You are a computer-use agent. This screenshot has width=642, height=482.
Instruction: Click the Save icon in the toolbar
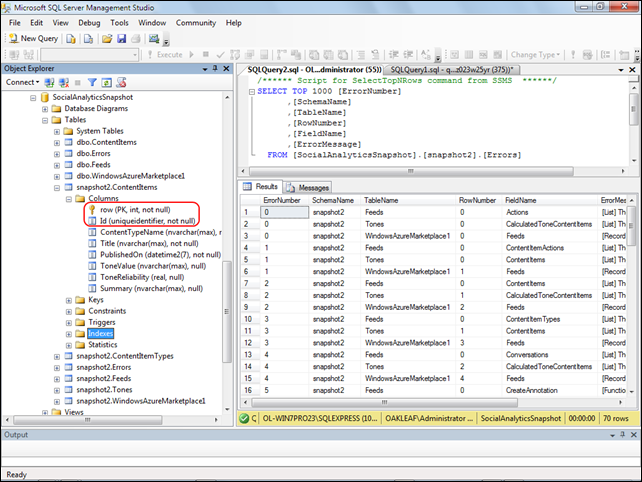pyautogui.click(x=121, y=38)
